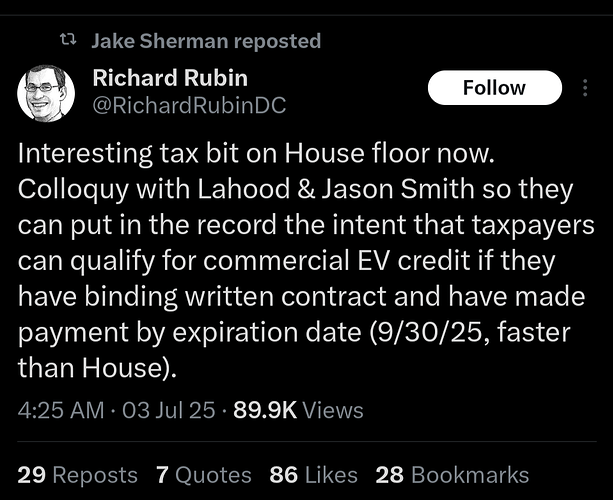Open the three-dot more options menu

coord(586,88)
